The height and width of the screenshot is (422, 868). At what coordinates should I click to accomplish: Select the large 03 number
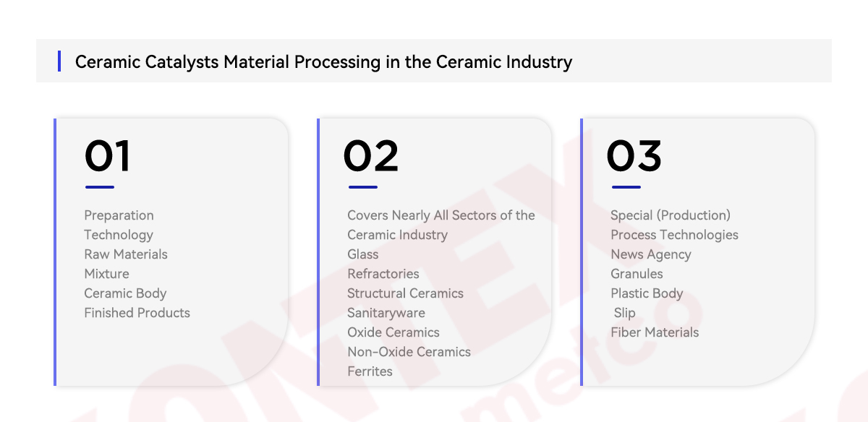(x=634, y=155)
